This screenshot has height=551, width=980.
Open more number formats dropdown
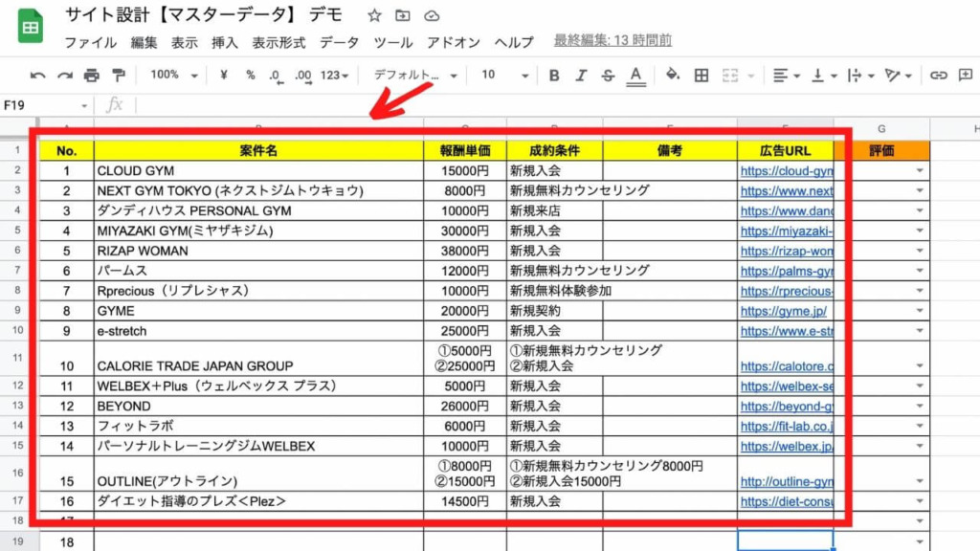click(x=334, y=76)
